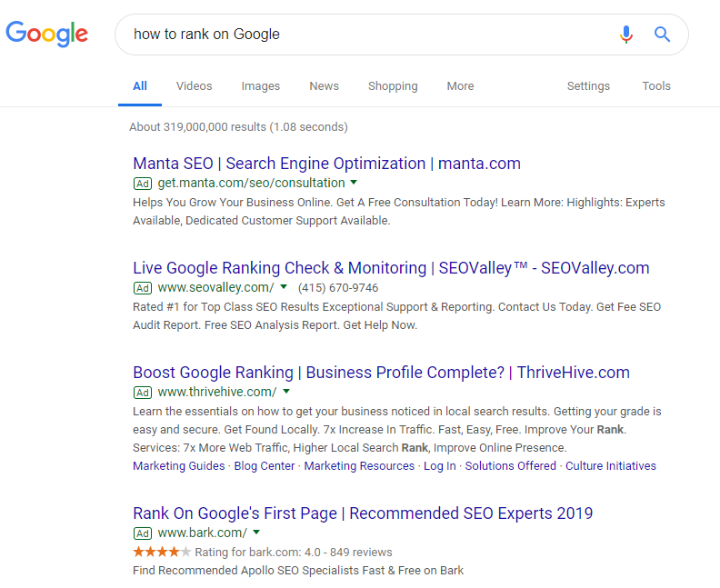Switch to the All tab
This screenshot has width=720, height=588.
click(x=140, y=86)
